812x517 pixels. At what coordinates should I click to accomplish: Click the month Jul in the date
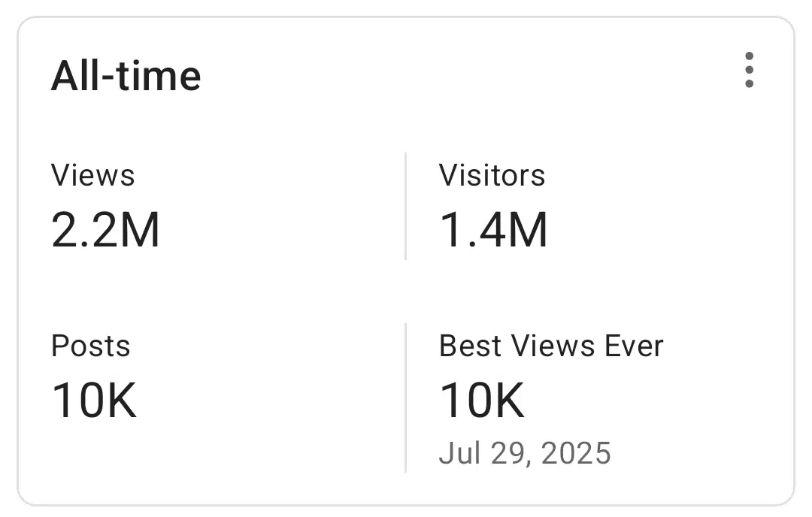coord(458,453)
